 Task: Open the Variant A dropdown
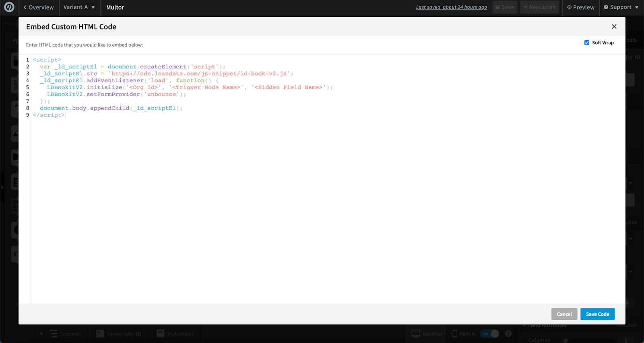pyautogui.click(x=79, y=7)
